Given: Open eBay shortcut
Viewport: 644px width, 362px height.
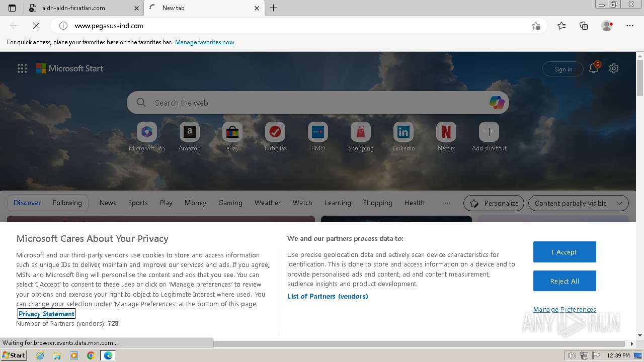Looking at the screenshot, I should [x=232, y=136].
